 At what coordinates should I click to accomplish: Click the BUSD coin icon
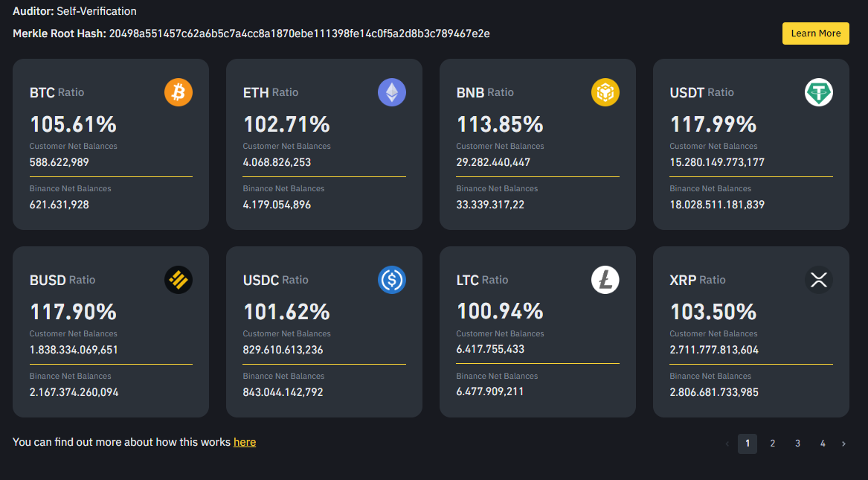pos(179,281)
